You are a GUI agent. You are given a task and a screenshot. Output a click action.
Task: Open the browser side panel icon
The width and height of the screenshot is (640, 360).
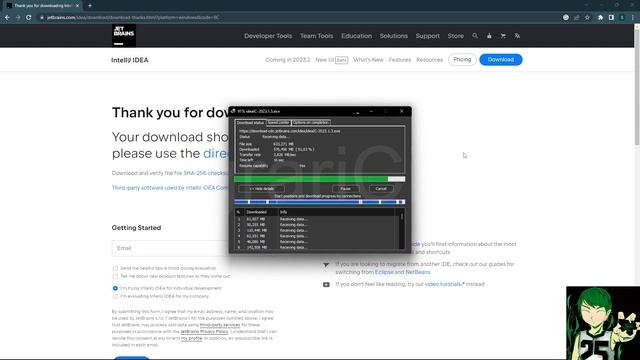(x=611, y=18)
